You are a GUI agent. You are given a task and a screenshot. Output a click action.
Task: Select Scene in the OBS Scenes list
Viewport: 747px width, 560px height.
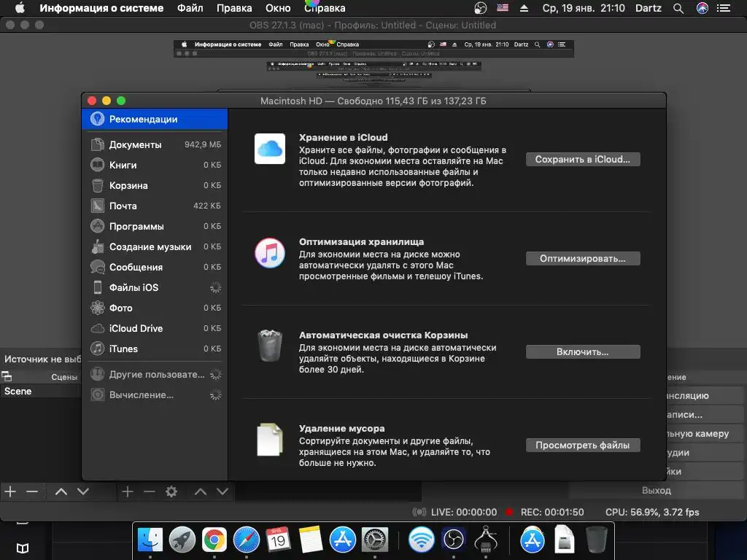point(41,392)
